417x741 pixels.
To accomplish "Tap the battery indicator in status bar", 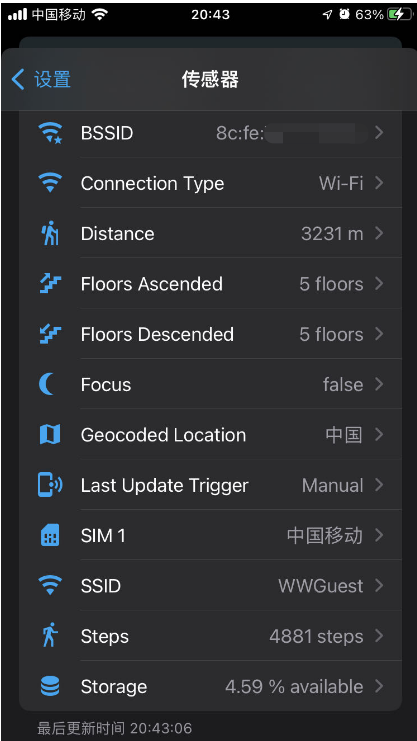I will [400, 15].
